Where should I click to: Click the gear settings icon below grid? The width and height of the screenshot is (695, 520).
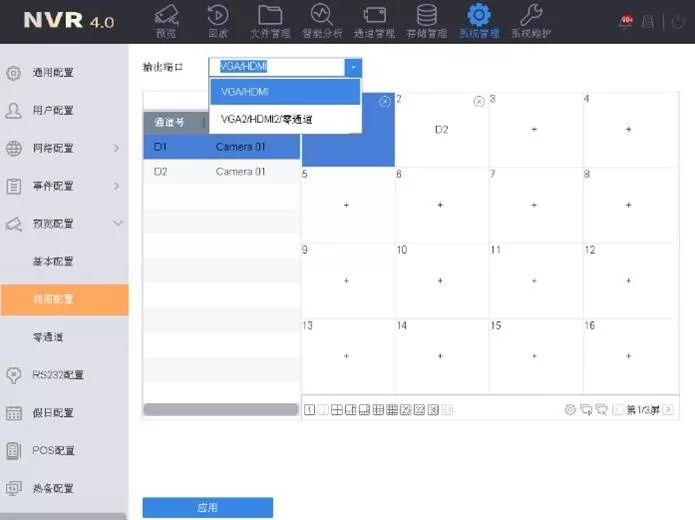coord(570,409)
